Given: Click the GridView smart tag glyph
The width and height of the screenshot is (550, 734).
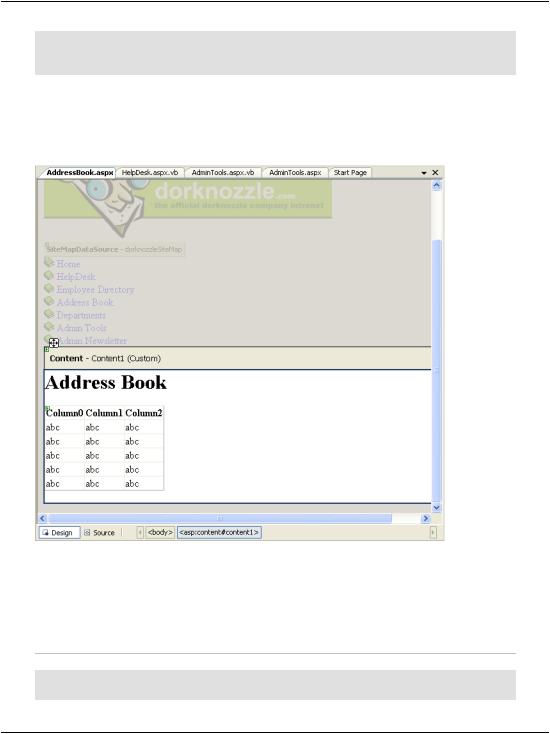Looking at the screenshot, I should coord(47,408).
